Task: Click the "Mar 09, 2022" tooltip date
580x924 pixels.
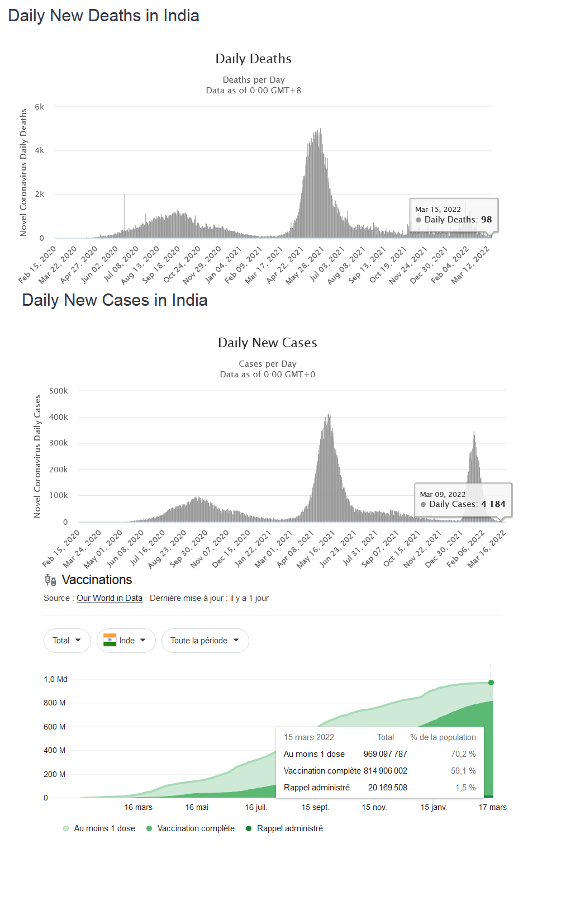Action: coord(443,494)
